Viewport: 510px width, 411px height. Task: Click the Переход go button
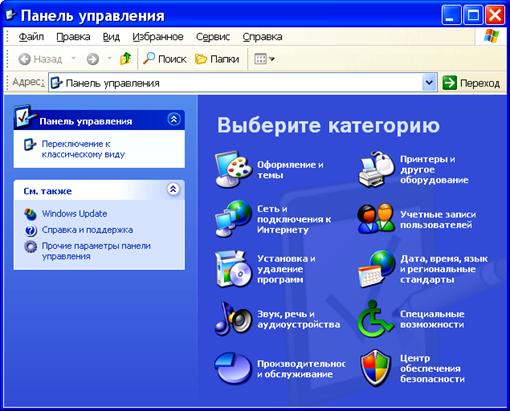471,83
